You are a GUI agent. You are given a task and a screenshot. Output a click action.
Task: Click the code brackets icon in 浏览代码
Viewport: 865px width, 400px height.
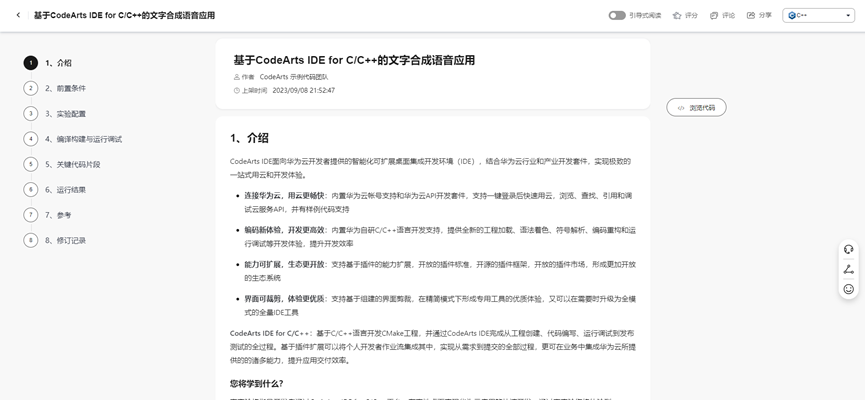click(x=681, y=108)
